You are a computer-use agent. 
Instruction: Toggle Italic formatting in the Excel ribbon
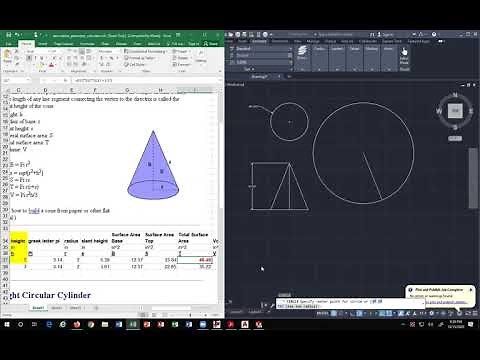tap(35, 58)
